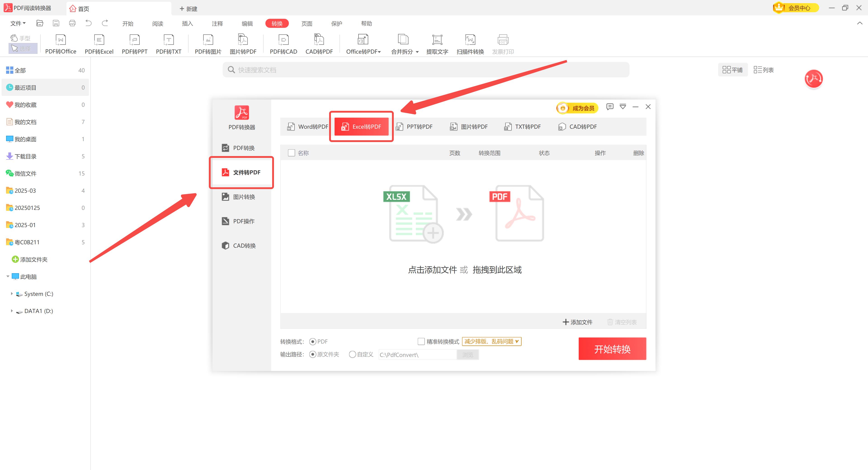This screenshot has width=868, height=470.
Task: Click the 快速搜索文档 search field
Action: point(426,70)
